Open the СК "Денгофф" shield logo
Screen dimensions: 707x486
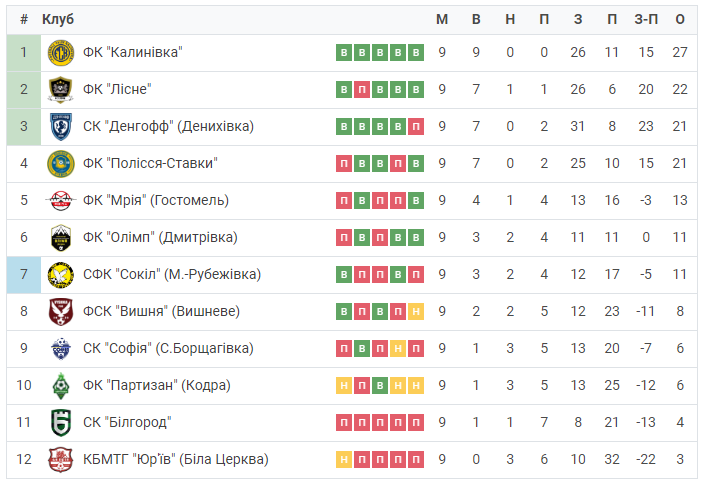click(x=61, y=127)
